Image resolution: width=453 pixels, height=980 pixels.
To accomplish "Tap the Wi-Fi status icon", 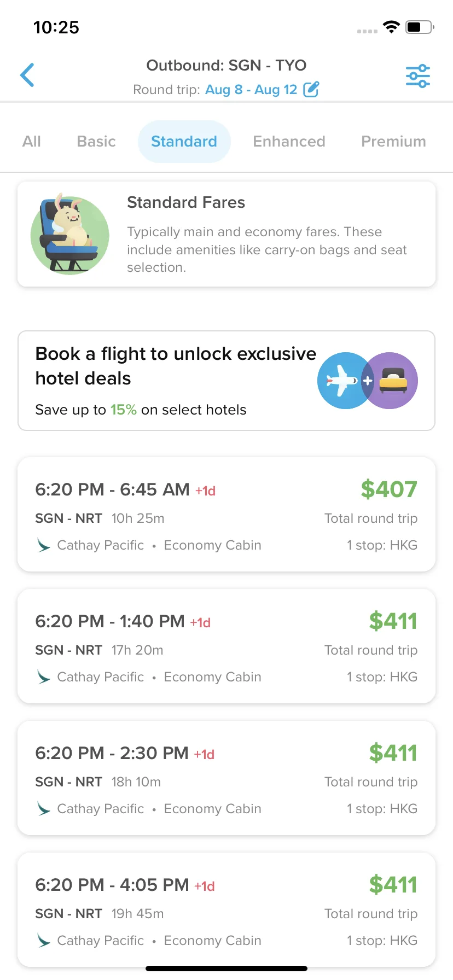I will 391,27.
